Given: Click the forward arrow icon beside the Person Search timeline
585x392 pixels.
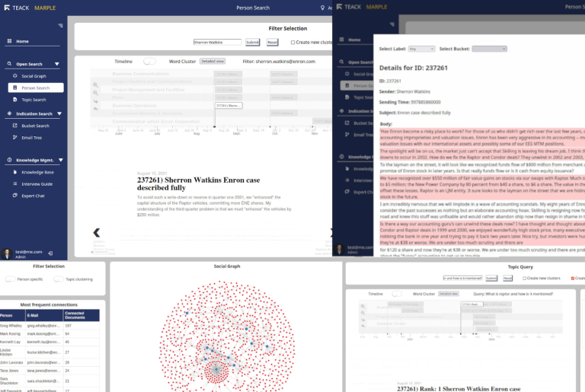Looking at the screenshot, I should [95, 101].
